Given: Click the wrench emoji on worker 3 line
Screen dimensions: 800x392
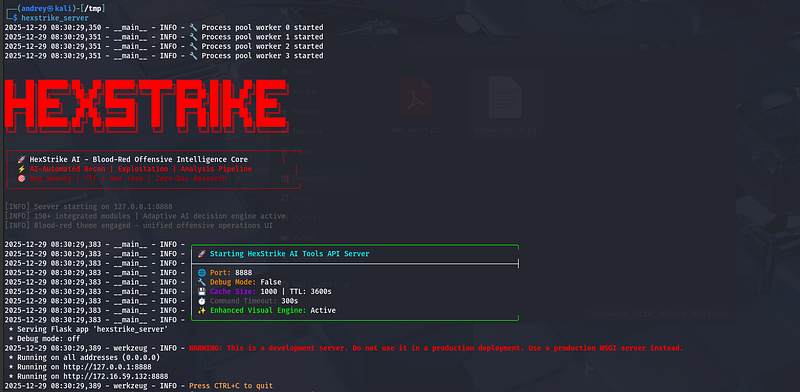Looking at the screenshot, I should pos(193,55).
